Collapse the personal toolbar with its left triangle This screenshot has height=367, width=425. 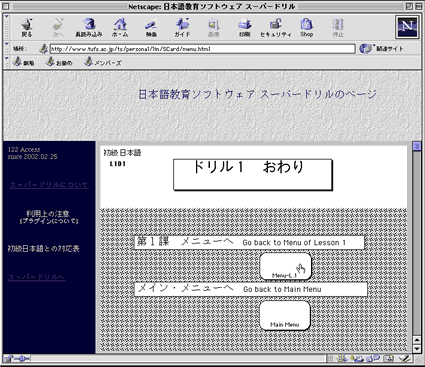pos(7,59)
